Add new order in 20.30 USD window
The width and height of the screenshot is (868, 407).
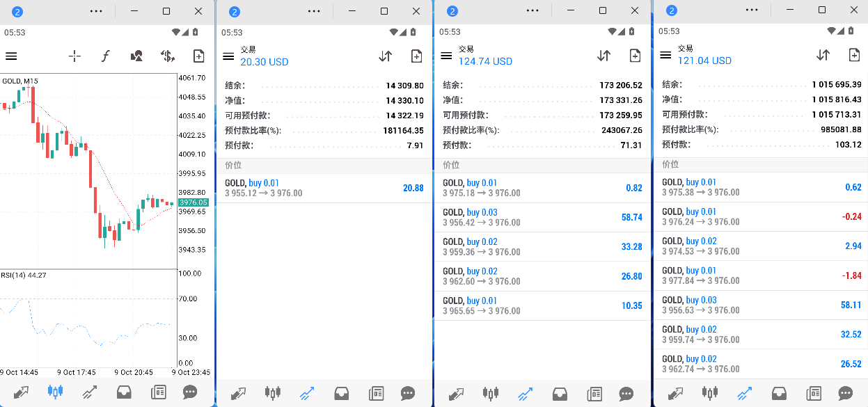pos(416,56)
